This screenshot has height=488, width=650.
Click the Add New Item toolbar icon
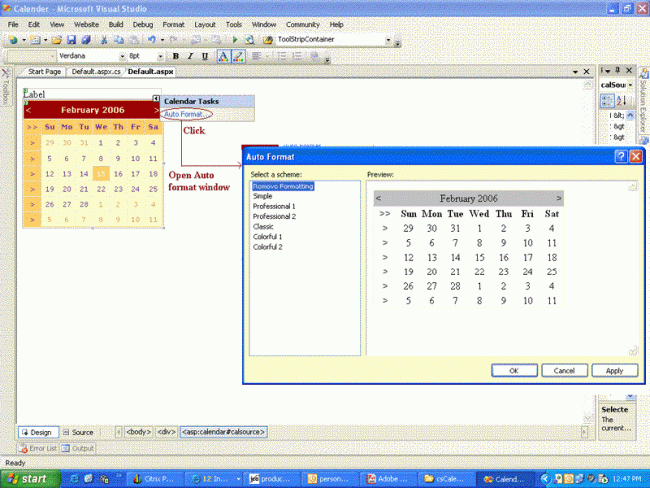pyautogui.click(x=35, y=40)
